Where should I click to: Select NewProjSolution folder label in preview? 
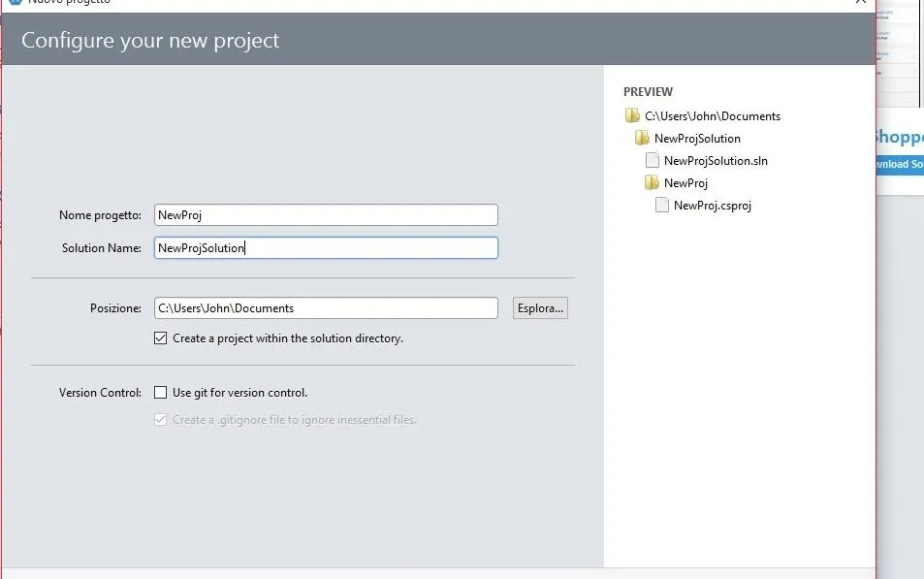tap(697, 139)
